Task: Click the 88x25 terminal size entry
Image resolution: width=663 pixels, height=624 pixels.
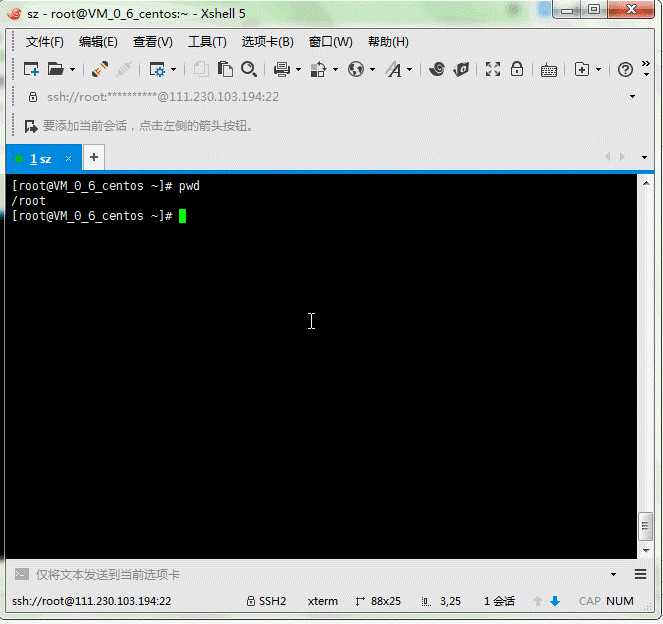Action: pyautogui.click(x=378, y=601)
